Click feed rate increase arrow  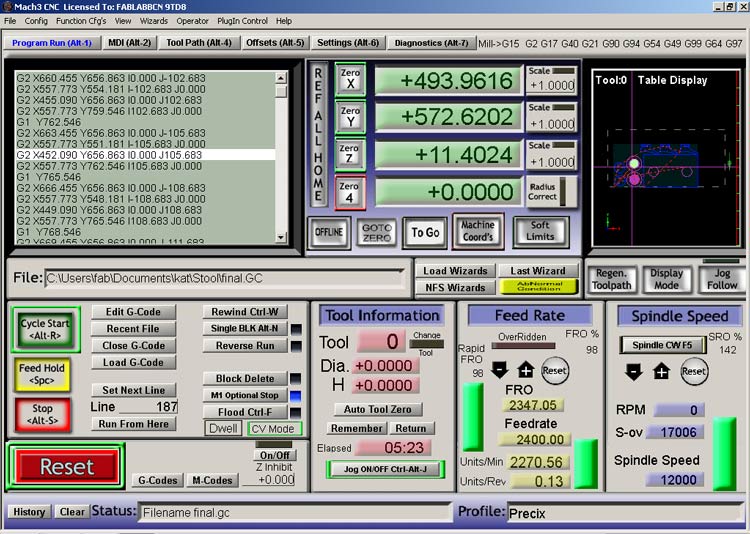(x=526, y=370)
